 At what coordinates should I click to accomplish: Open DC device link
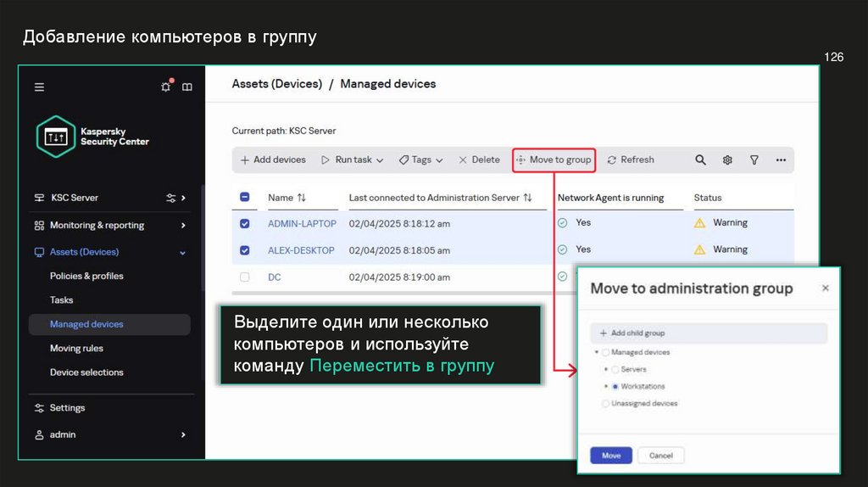click(275, 277)
